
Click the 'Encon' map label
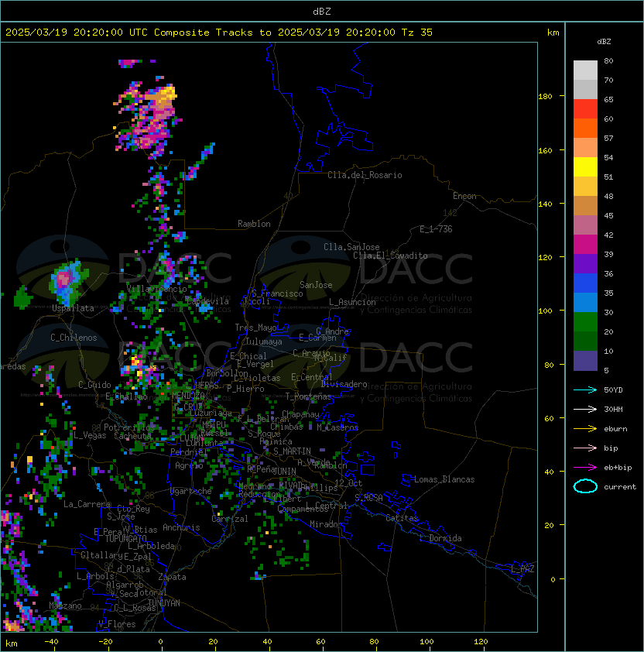(x=464, y=196)
